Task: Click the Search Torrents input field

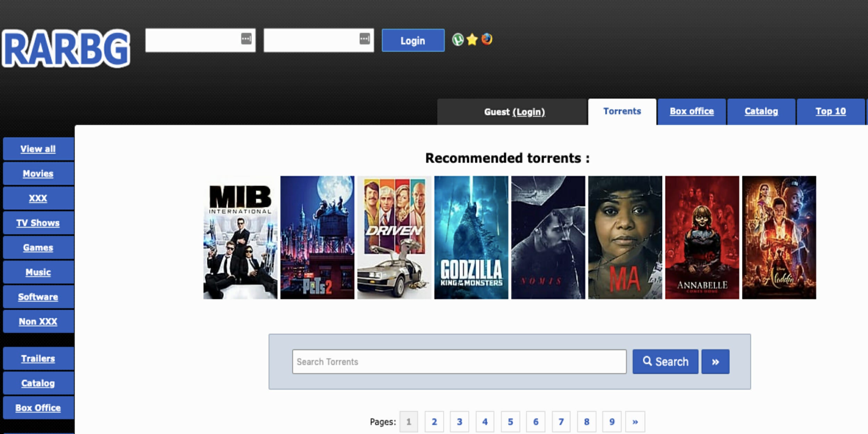Action: coord(459,362)
